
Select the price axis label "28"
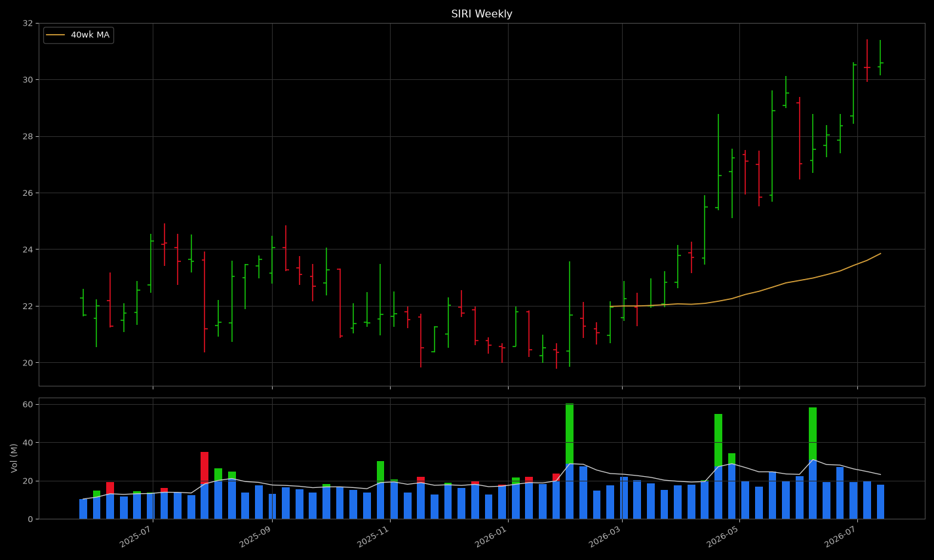click(x=28, y=137)
